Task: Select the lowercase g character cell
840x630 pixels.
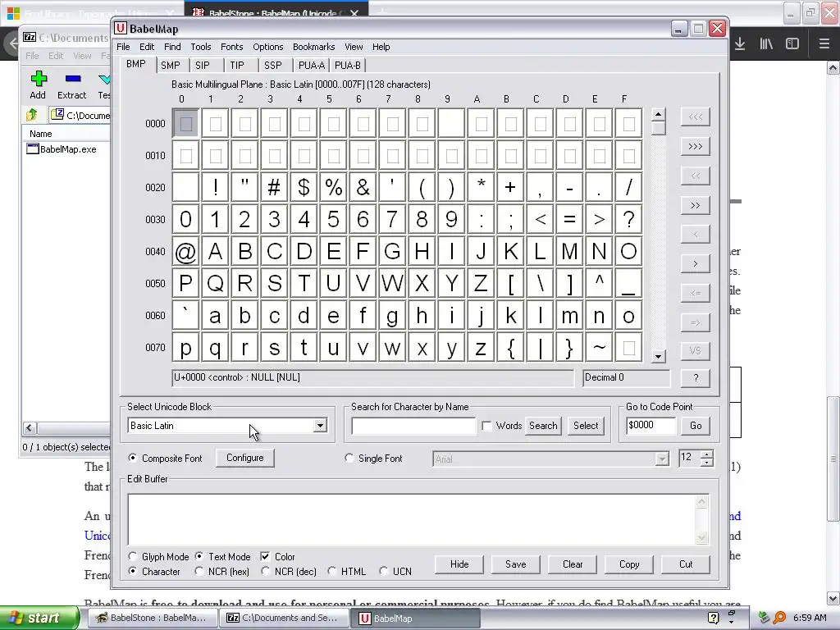Action: [392, 316]
